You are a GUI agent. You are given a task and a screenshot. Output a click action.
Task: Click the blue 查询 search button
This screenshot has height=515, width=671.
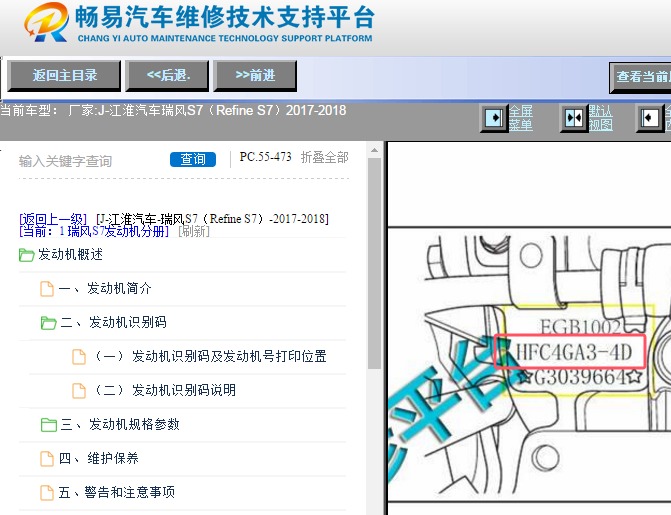[x=193, y=159]
